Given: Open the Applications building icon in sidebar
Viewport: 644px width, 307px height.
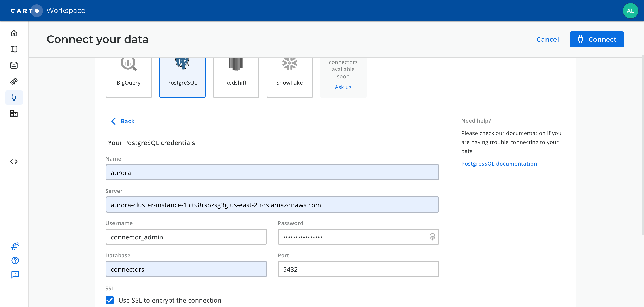Looking at the screenshot, I should point(14,114).
